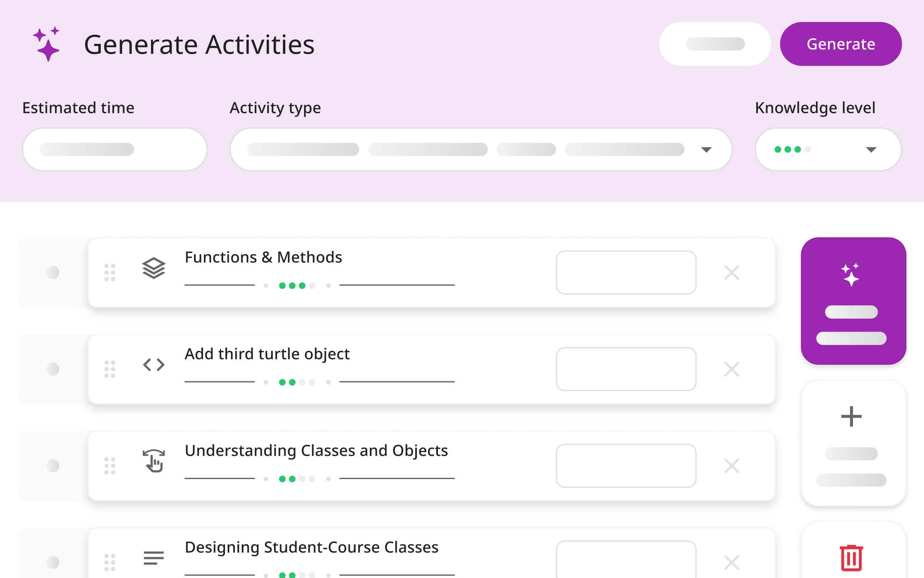Click the Estimated time input field
Screen dimensions: 924x578
tap(115, 149)
